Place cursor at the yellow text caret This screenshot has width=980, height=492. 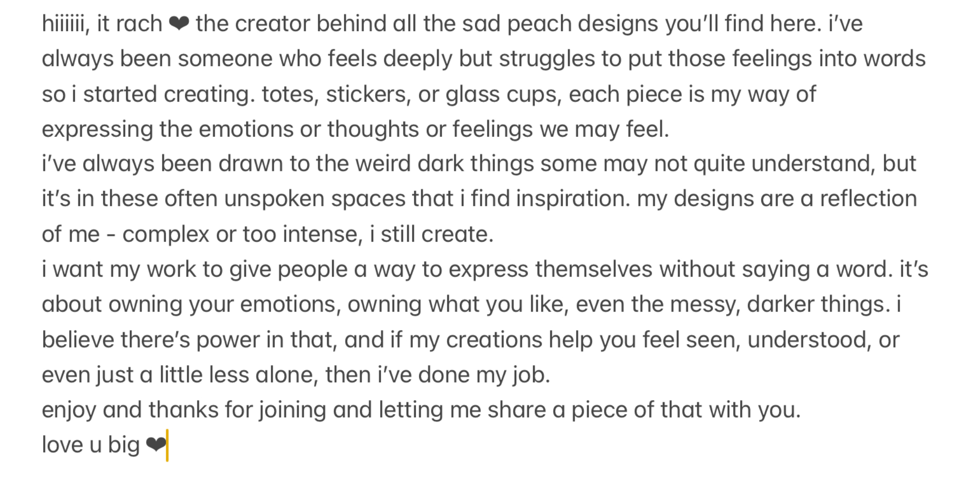point(167,446)
